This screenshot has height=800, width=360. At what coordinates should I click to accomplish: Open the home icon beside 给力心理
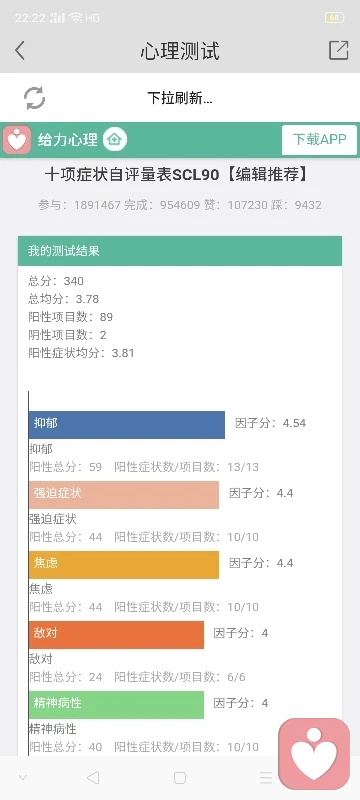(115, 139)
